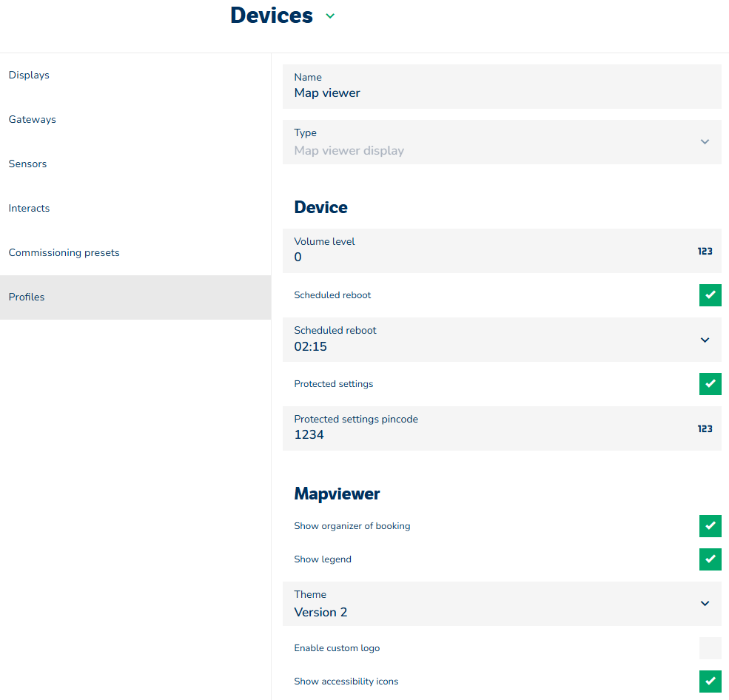Click the 123 icon in Volume level field
The image size is (729, 700).
point(705,252)
